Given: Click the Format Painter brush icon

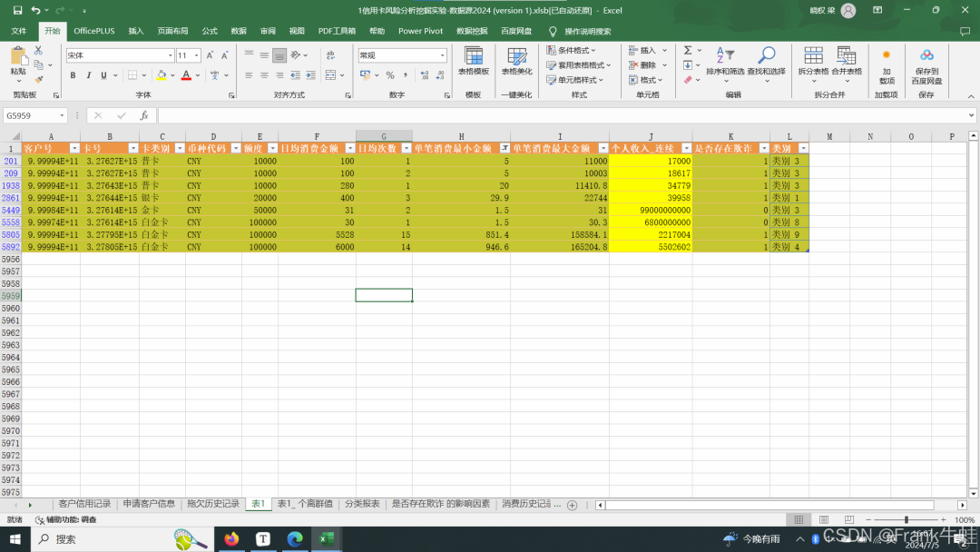Looking at the screenshot, I should [x=38, y=79].
